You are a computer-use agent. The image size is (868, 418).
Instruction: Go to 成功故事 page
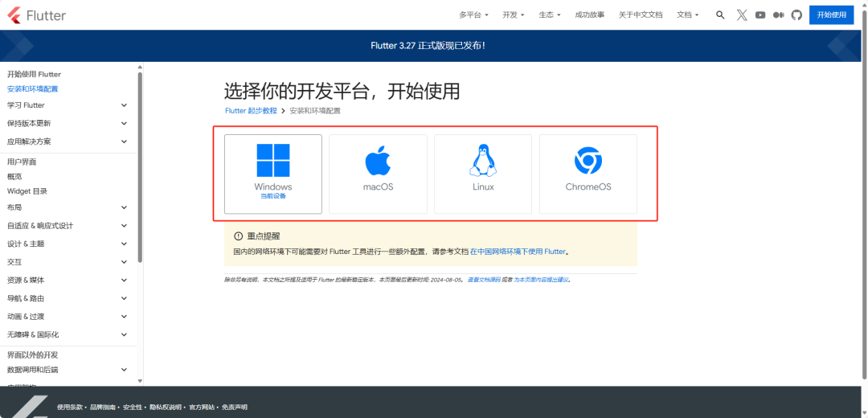point(590,15)
